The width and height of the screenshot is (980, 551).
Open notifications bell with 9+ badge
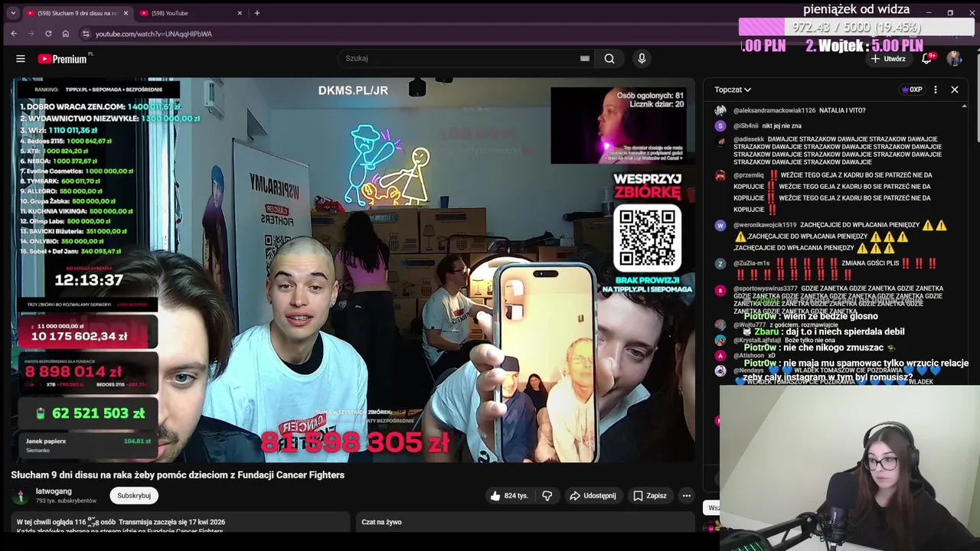click(927, 58)
